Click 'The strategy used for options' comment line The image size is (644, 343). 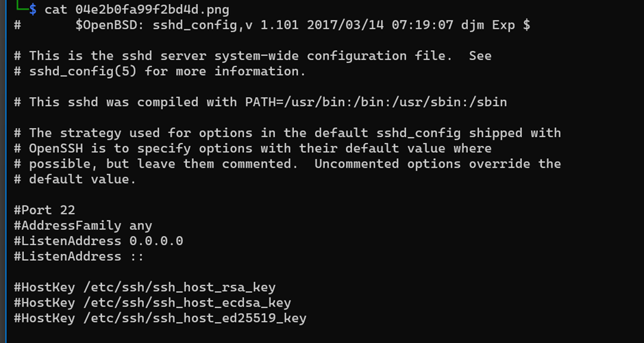pyautogui.click(x=288, y=133)
